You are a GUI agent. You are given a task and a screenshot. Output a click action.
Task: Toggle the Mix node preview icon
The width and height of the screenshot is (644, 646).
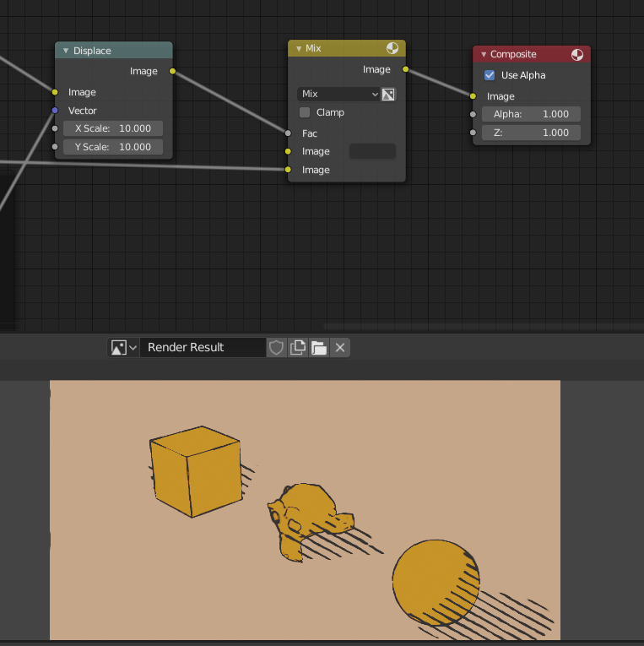[x=392, y=48]
